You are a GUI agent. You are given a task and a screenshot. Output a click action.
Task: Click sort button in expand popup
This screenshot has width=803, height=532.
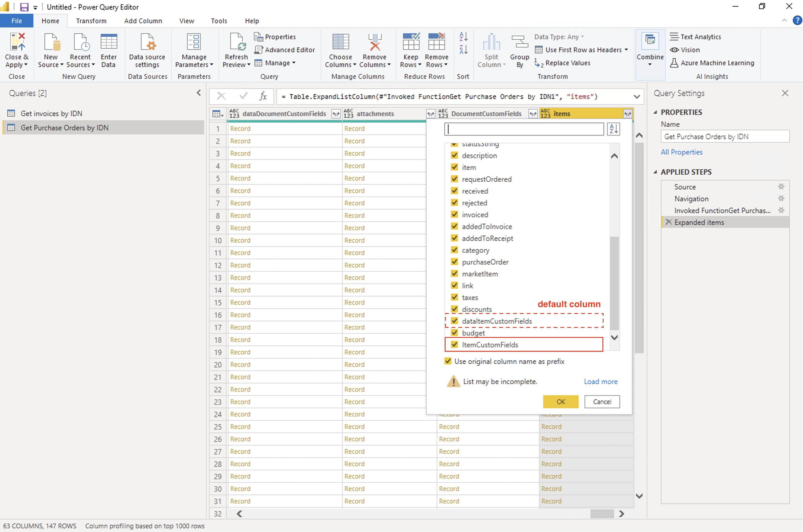[614, 129]
